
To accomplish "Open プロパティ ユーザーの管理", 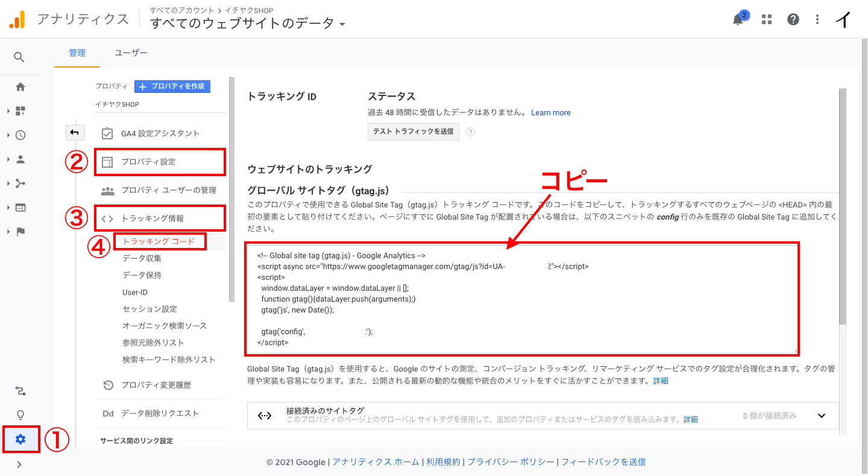I will click(x=160, y=190).
